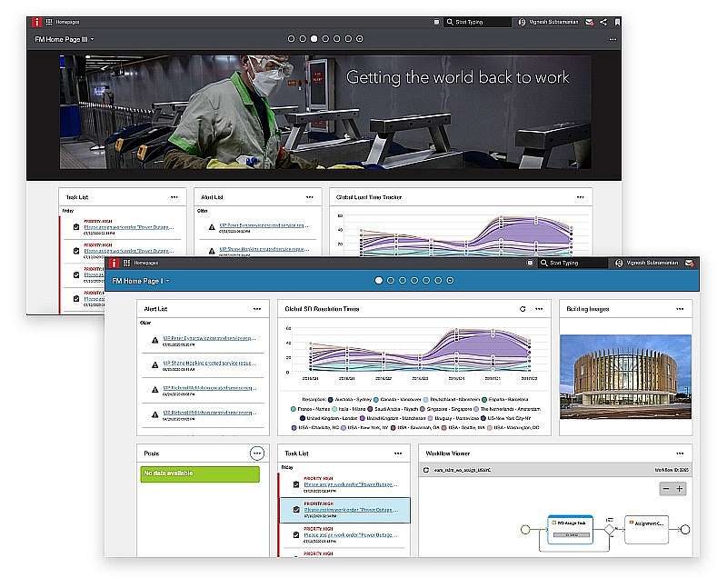Screen dimensions: 727x588
Task: Click the zoom in plus in Workflow Viewer
Action: pos(679,489)
